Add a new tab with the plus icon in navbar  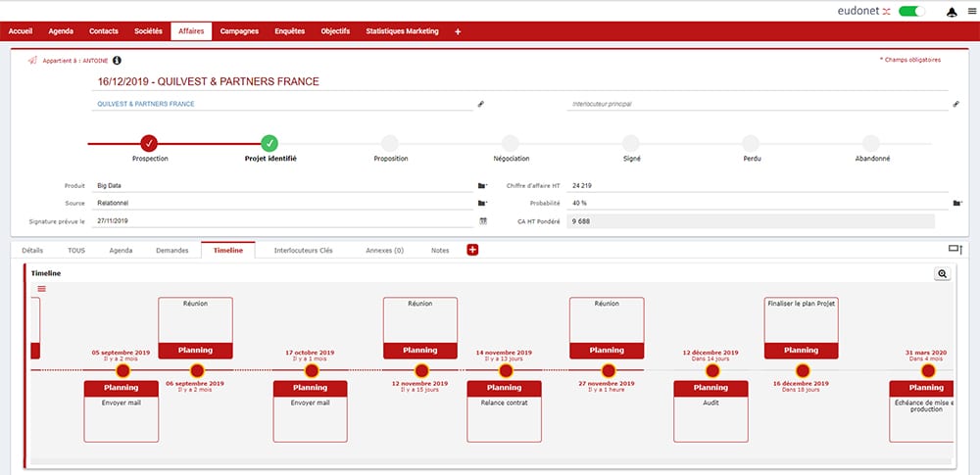pos(458,31)
